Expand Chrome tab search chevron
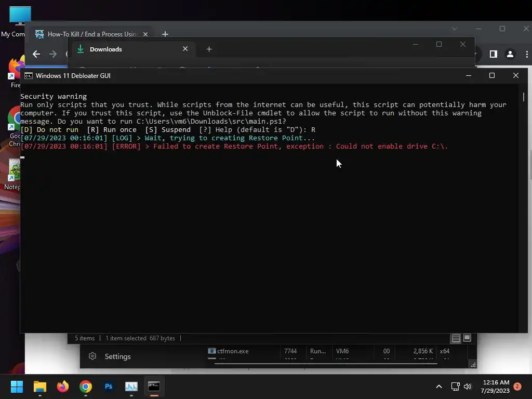This screenshot has height=399, width=532. coord(454,29)
